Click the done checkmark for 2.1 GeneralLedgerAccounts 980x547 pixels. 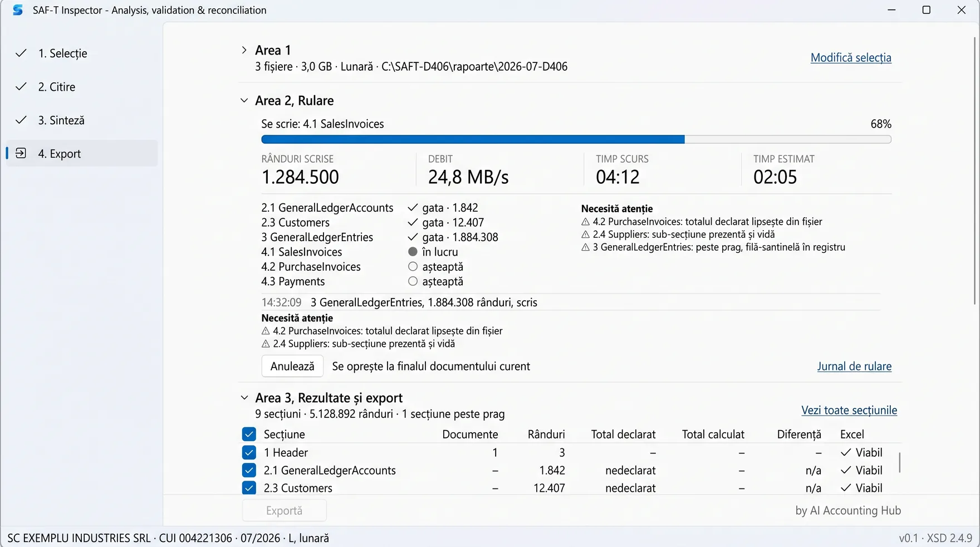413,208
